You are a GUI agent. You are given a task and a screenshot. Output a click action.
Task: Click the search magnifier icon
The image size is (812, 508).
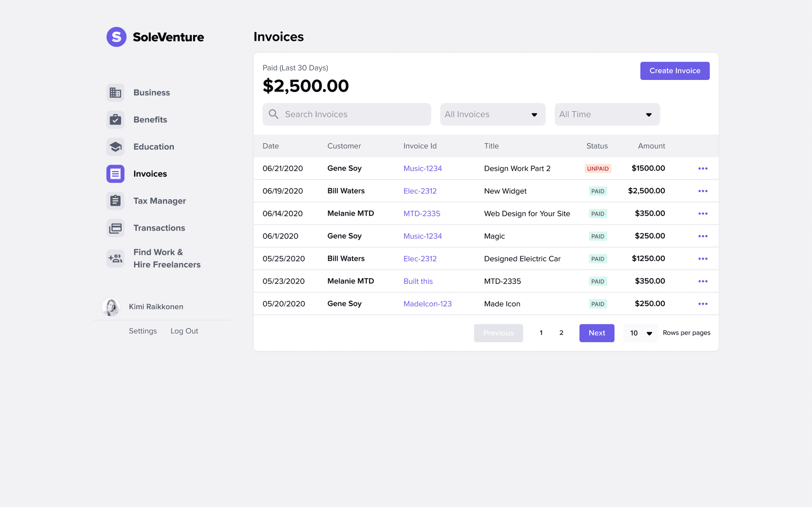(274, 114)
